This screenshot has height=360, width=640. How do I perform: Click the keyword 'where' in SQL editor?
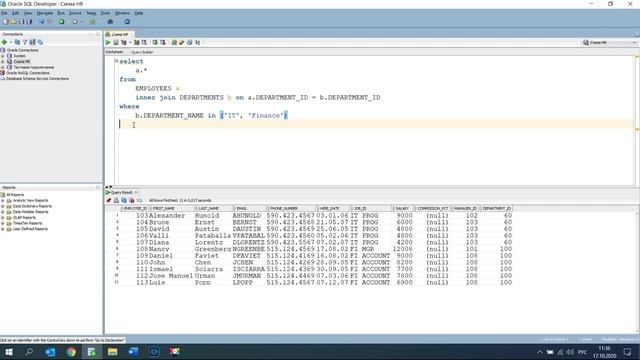[129, 107]
